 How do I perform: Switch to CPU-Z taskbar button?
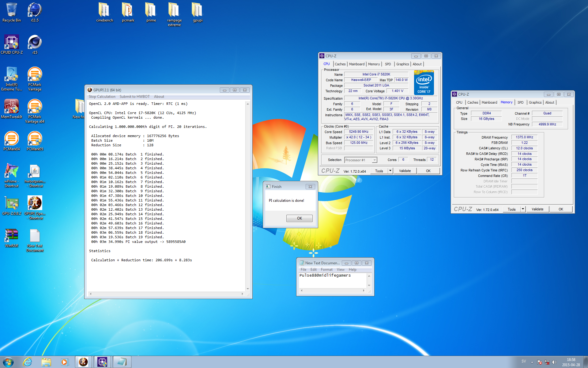pyautogui.click(x=102, y=362)
